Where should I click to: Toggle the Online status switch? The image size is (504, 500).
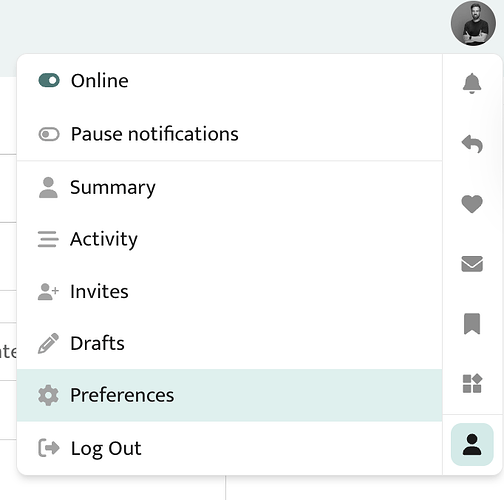[x=49, y=80]
